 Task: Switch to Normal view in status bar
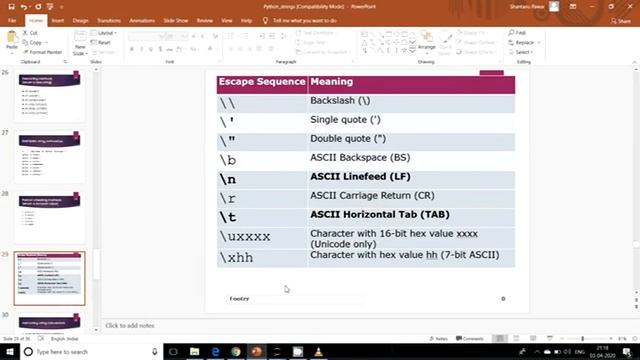pyautogui.click(x=500, y=338)
